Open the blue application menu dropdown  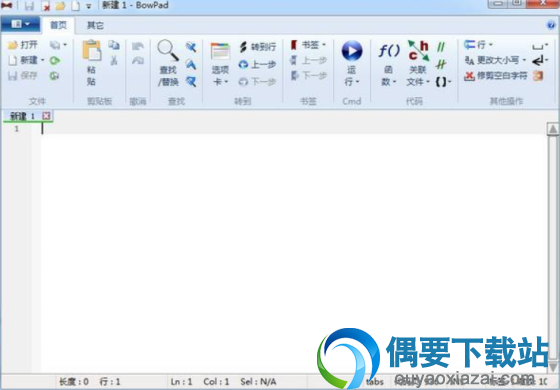pos(21,24)
